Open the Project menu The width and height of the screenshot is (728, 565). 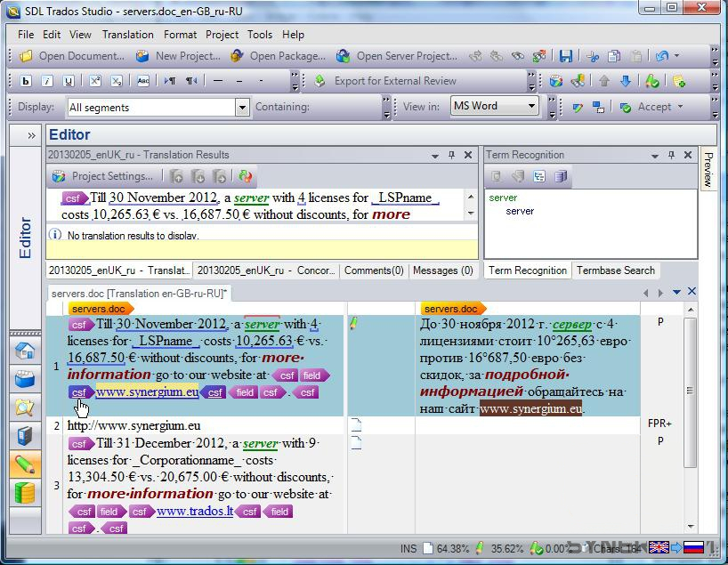pyautogui.click(x=222, y=35)
